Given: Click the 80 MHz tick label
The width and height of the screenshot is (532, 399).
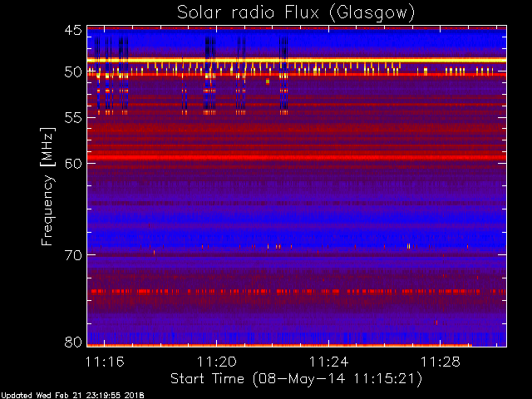Looking at the screenshot, I should [73, 342].
